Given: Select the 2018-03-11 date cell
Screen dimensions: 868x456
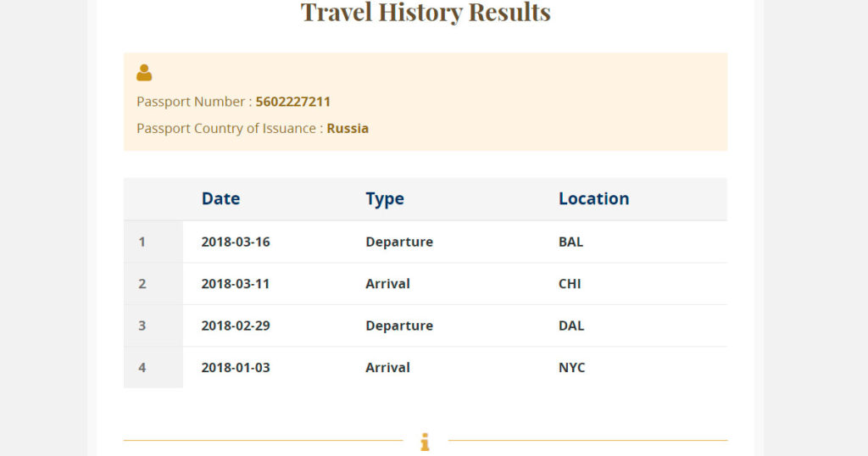Looking at the screenshot, I should coord(236,284).
